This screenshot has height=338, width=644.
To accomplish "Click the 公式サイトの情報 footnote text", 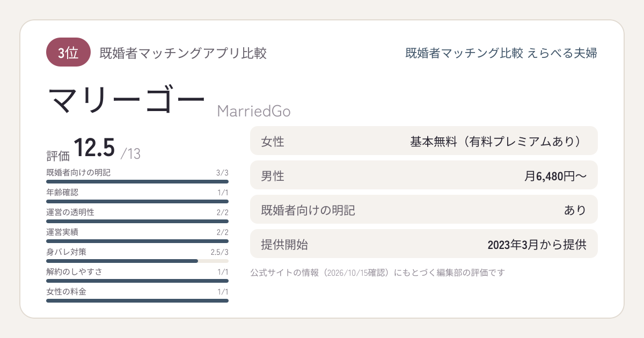I will (378, 273).
